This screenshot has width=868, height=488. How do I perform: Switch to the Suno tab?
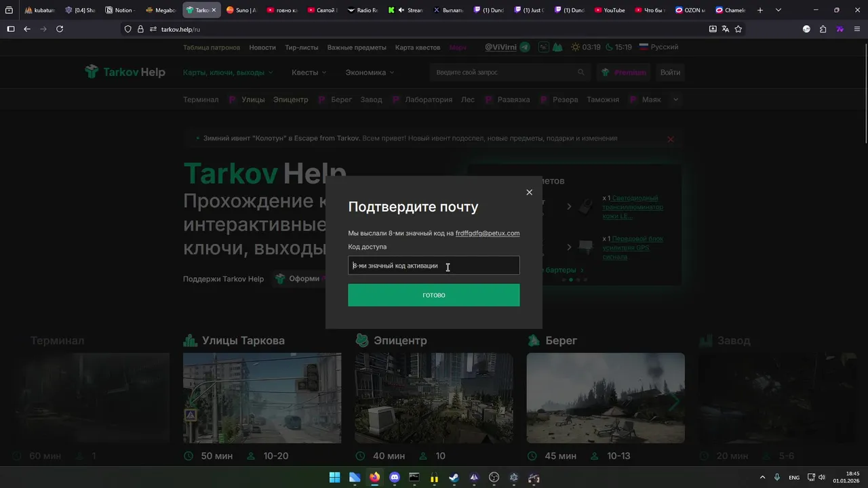(241, 10)
